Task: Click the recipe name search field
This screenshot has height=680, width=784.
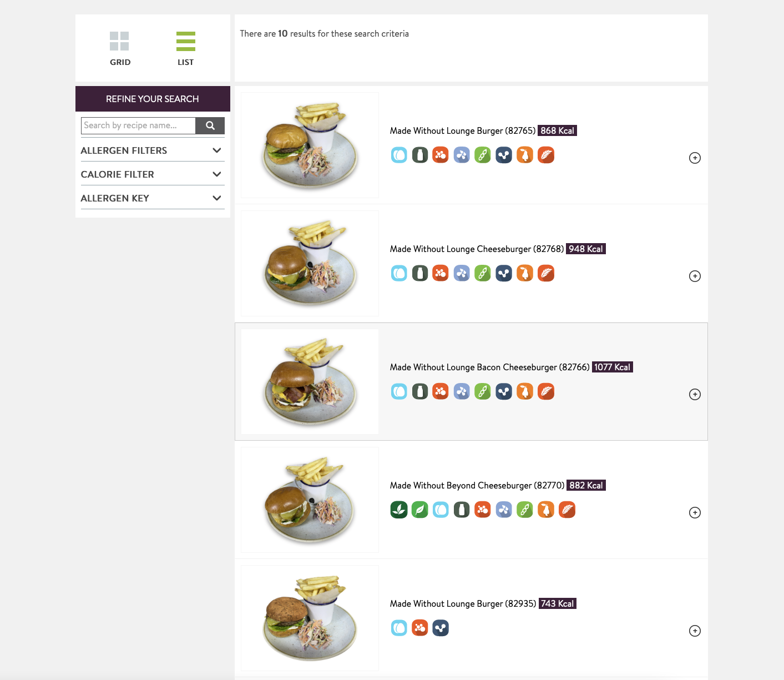Action: tap(139, 125)
